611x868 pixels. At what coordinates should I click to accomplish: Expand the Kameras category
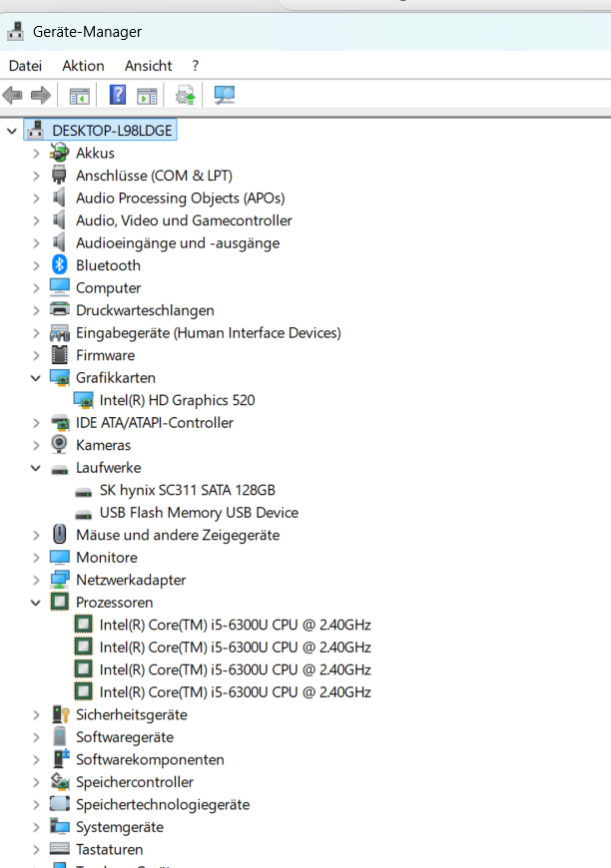tap(36, 445)
